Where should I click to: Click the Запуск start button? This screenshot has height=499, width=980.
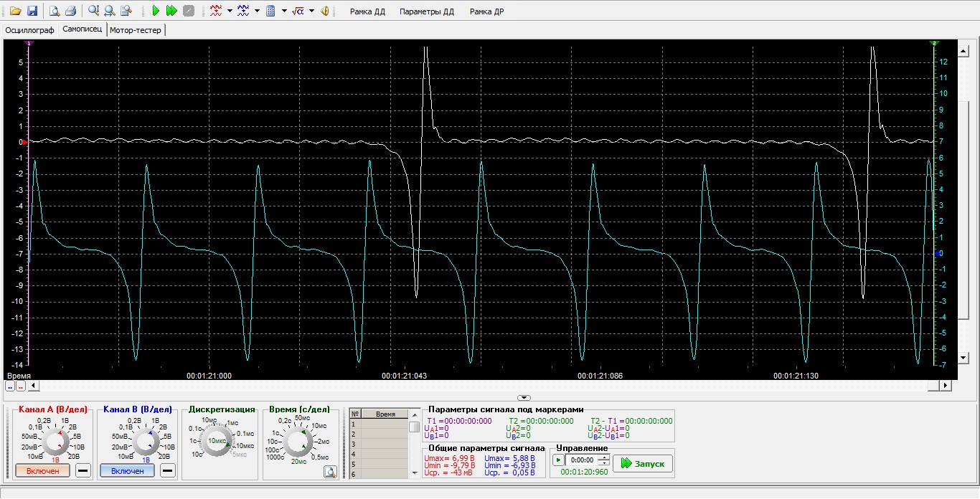click(x=643, y=464)
